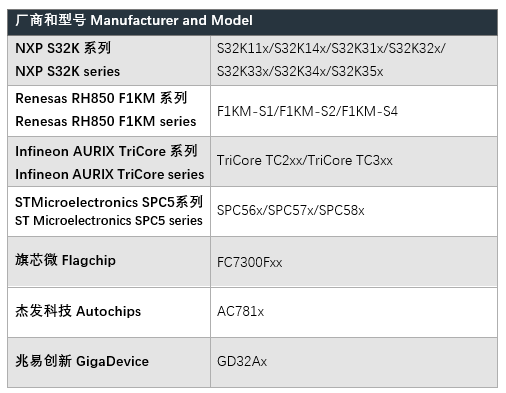
Task: Click 'Renesas RH850 F1KM 系列' text
Action: [101, 98]
